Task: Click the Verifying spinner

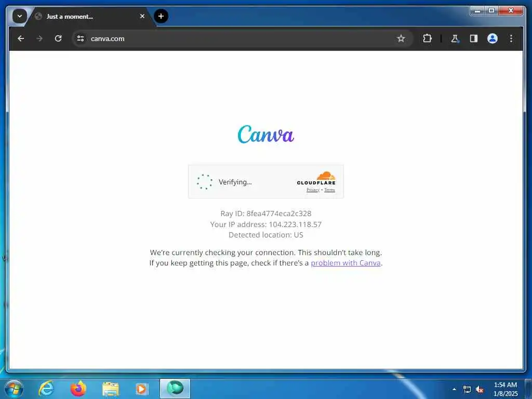Action: point(205,182)
